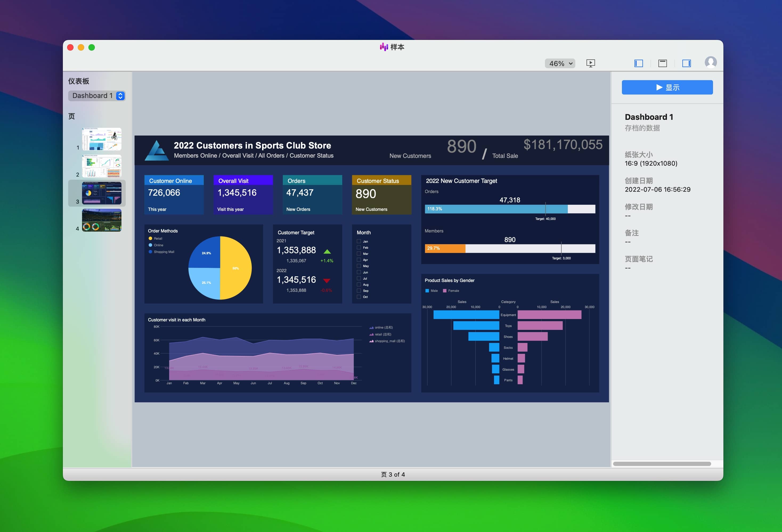The height and width of the screenshot is (532, 782).
Task: Click the 2022 Customers in Sports Club Store title
Action: coord(252,146)
